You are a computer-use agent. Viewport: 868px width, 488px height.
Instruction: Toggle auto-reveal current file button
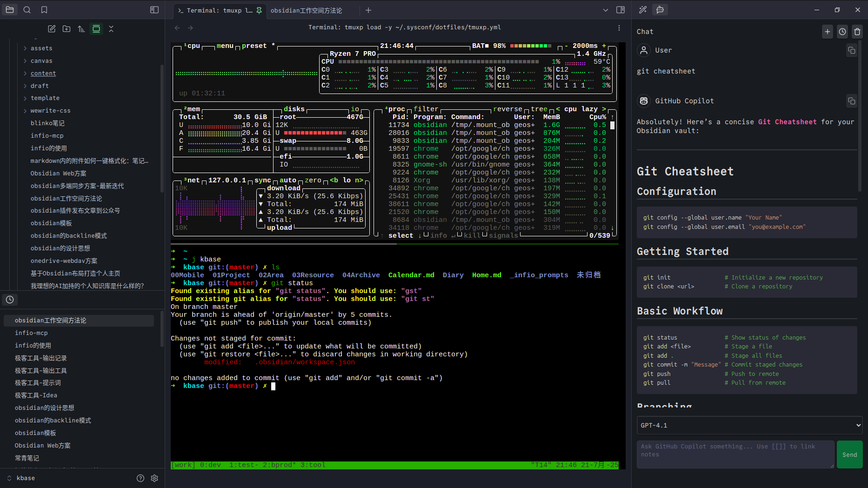96,29
